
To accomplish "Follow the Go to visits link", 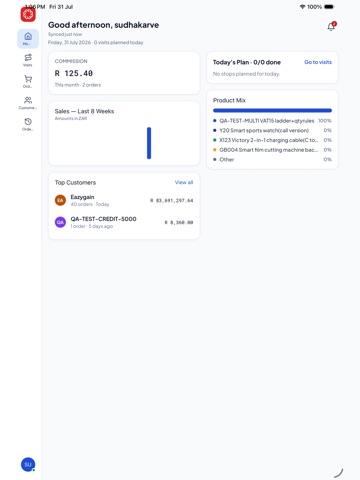I will [318, 62].
